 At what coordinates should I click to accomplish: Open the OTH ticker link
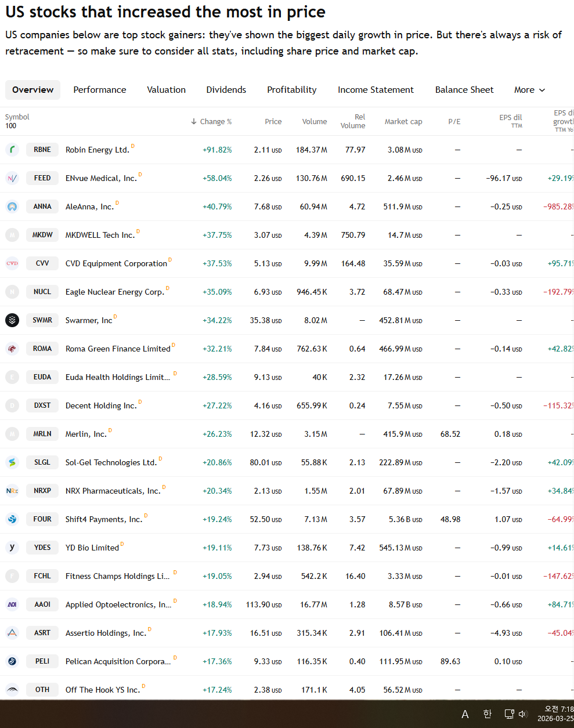pos(42,690)
